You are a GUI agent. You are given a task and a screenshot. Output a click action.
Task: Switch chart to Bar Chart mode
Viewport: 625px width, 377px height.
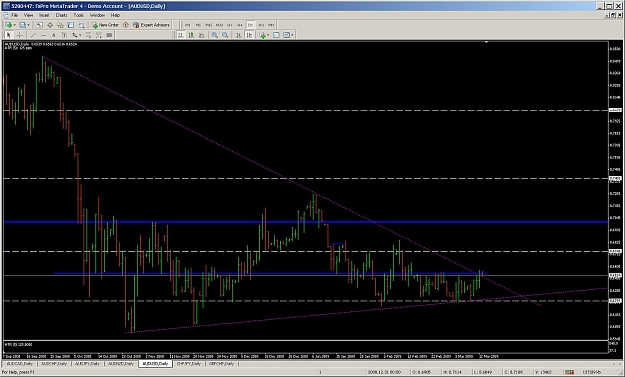181,35
